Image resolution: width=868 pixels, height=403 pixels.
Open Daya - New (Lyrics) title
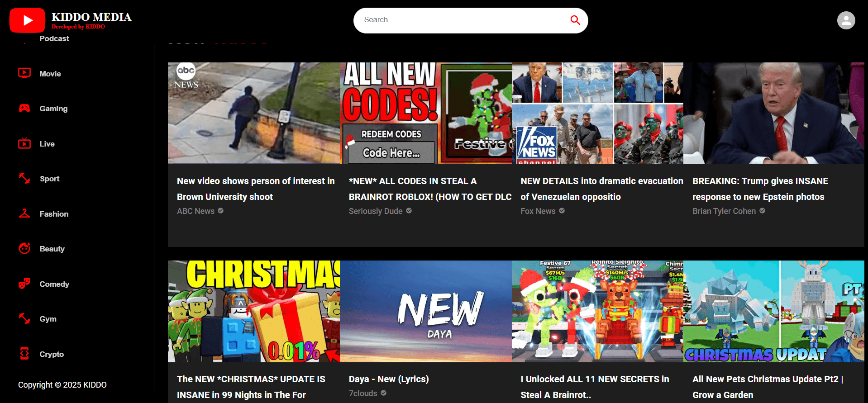click(389, 379)
